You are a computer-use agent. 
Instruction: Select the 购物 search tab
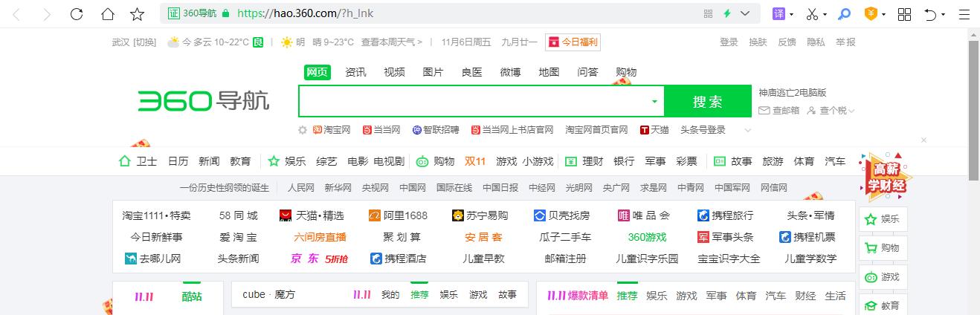[x=626, y=72]
